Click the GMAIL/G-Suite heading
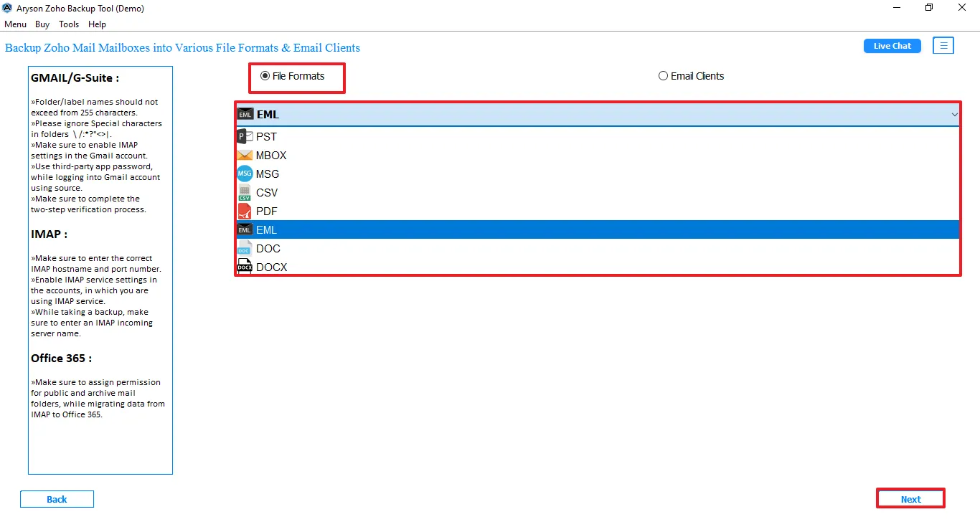Screen dimensions: 980x522 coord(75,77)
